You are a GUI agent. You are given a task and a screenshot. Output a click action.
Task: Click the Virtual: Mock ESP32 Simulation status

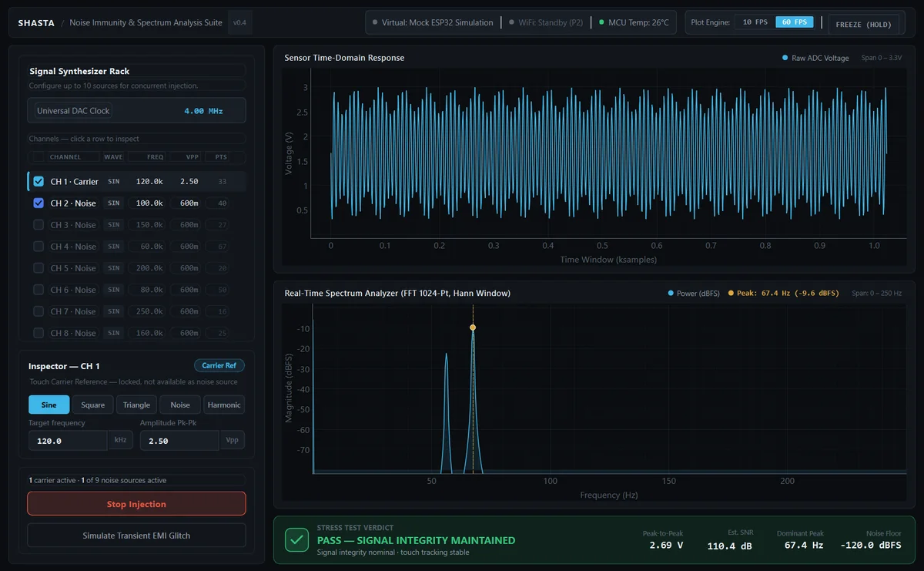[433, 23]
